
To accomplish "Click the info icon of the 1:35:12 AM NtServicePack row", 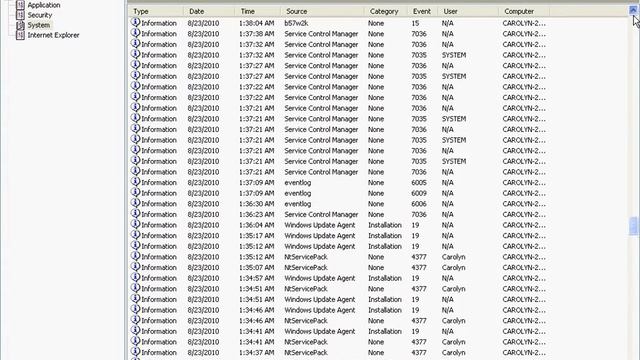I will pyautogui.click(x=135, y=256).
